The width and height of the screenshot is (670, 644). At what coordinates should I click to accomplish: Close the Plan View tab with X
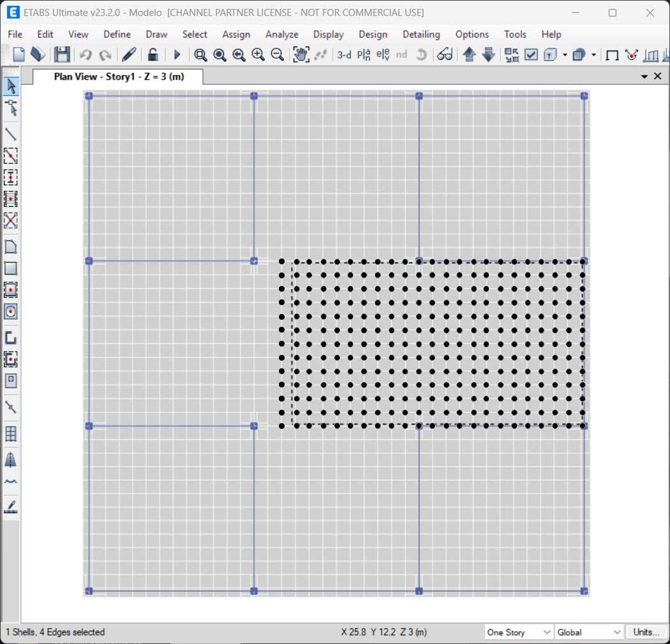(658, 77)
